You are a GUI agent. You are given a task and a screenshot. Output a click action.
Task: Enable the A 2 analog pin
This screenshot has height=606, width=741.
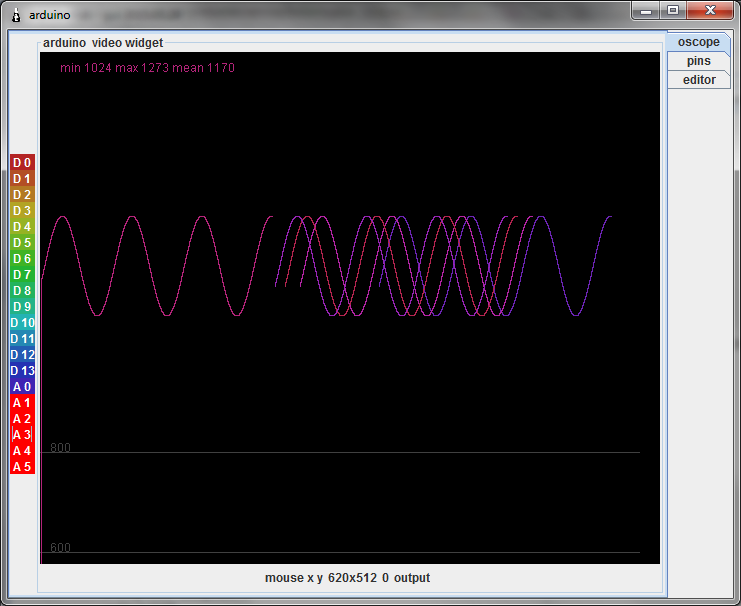pyautogui.click(x=22, y=419)
